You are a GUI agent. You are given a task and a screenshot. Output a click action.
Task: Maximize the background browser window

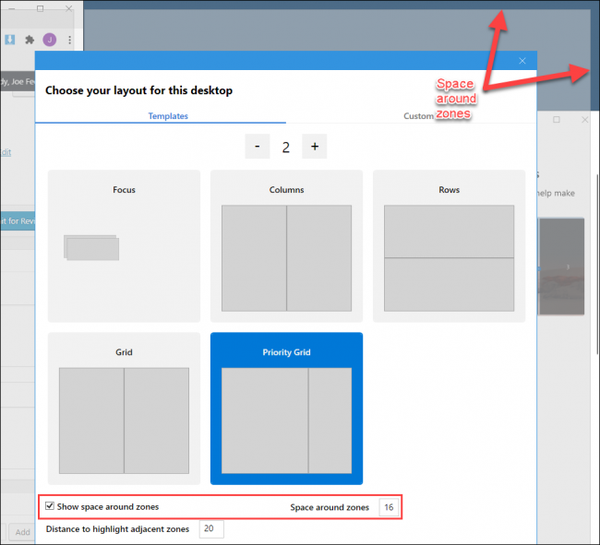coord(40,8)
